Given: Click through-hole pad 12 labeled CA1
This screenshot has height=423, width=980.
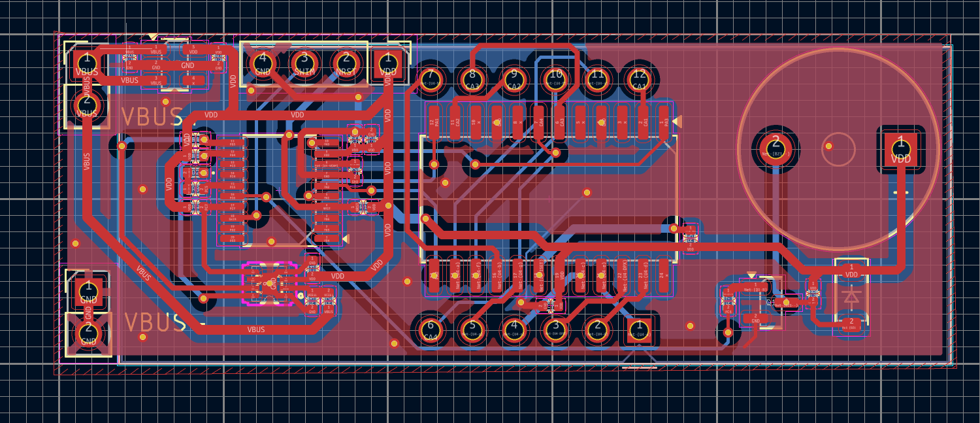Looking at the screenshot, I should tap(639, 79).
